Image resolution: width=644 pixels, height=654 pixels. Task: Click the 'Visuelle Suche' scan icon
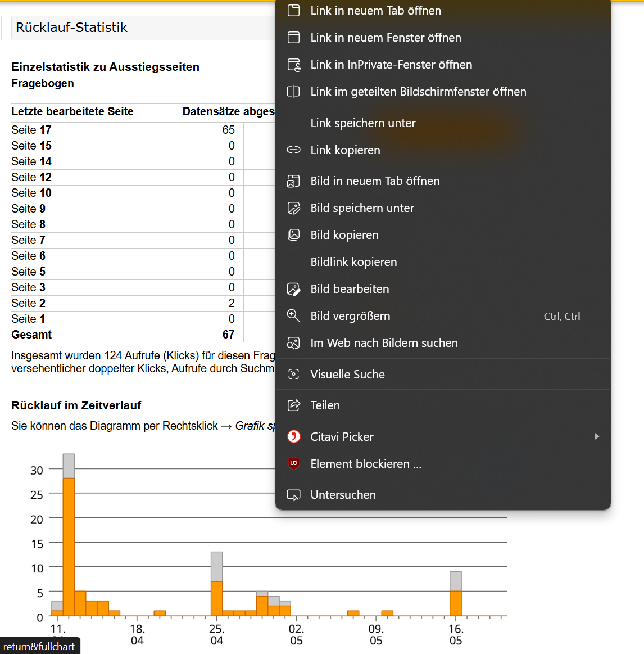coord(293,374)
